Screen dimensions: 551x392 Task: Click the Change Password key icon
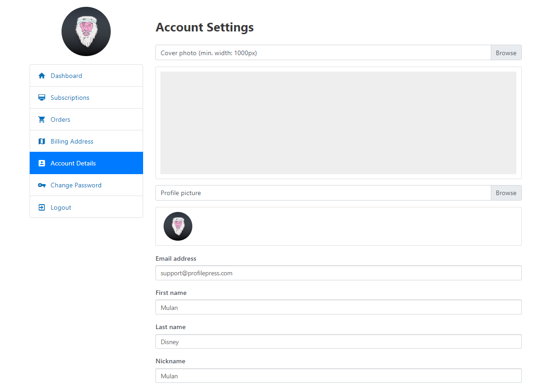pos(42,185)
